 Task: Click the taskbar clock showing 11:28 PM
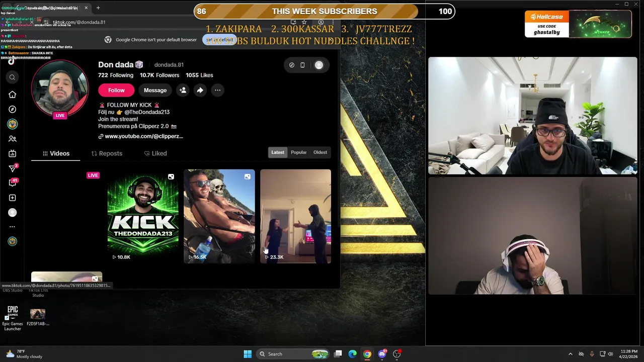(x=629, y=354)
